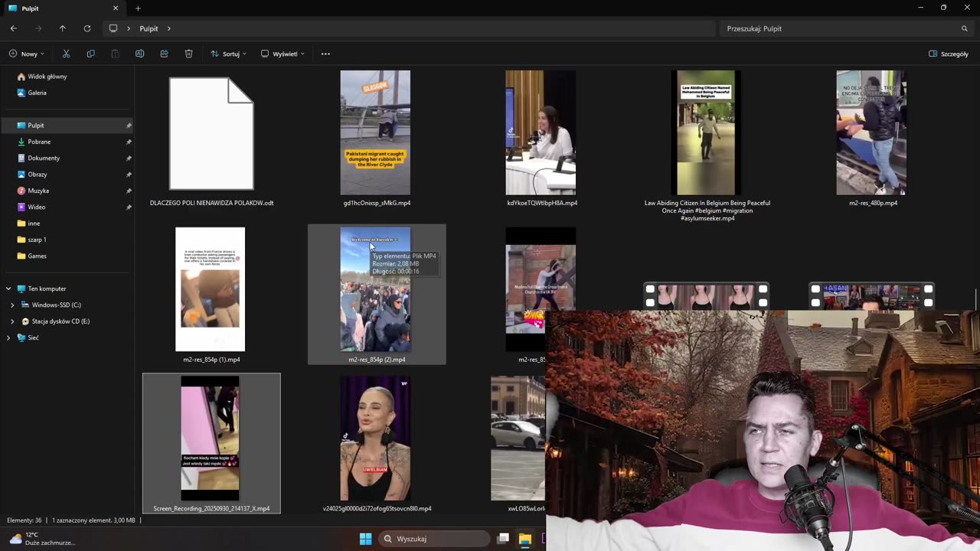The image size is (980, 551).
Task: Click the Copy icon in toolbar
Action: (x=90, y=54)
